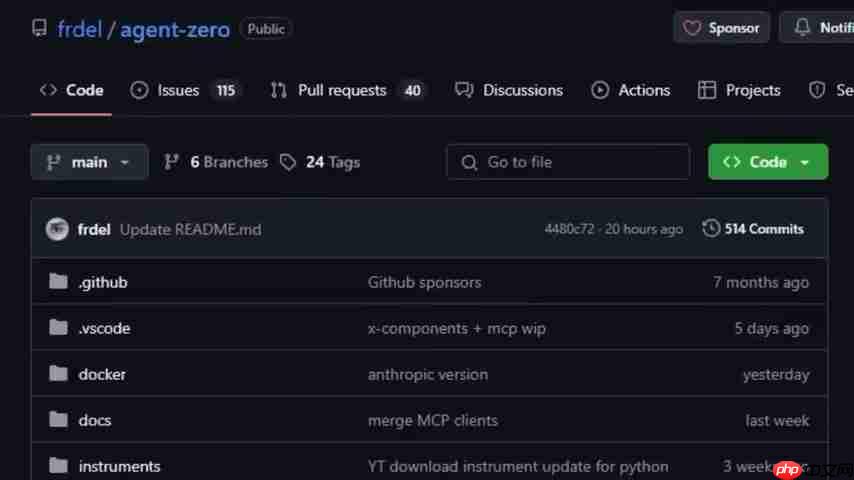
Task: Click the folder icon beside instruments
Action: [x=58, y=465]
